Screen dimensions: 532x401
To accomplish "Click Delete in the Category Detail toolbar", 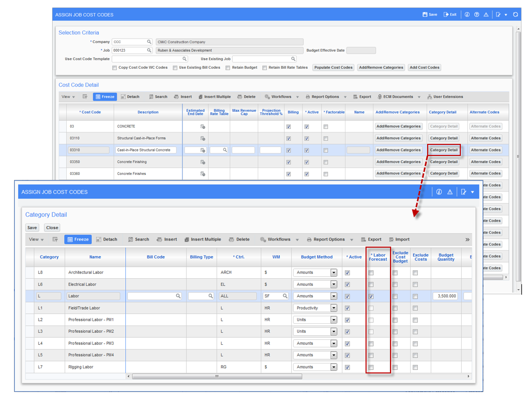I will (239, 240).
